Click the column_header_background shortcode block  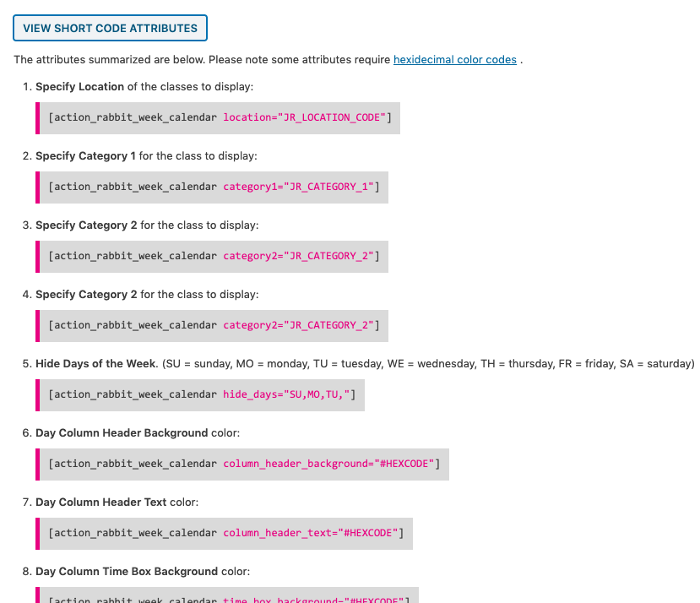click(243, 464)
